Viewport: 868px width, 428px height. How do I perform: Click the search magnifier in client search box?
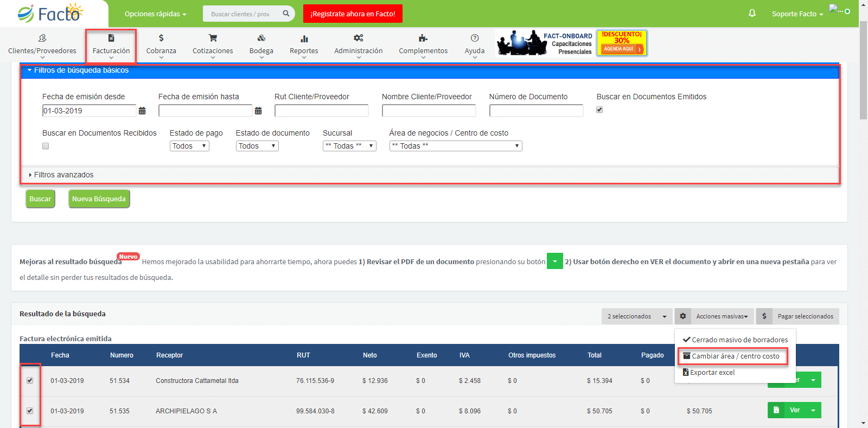click(x=286, y=14)
